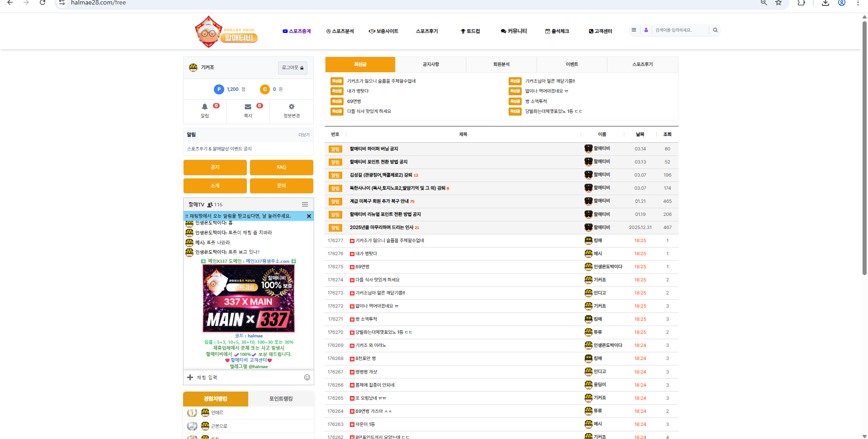Click the search magnifier icon in header
This screenshot has height=439, width=868.
click(715, 30)
